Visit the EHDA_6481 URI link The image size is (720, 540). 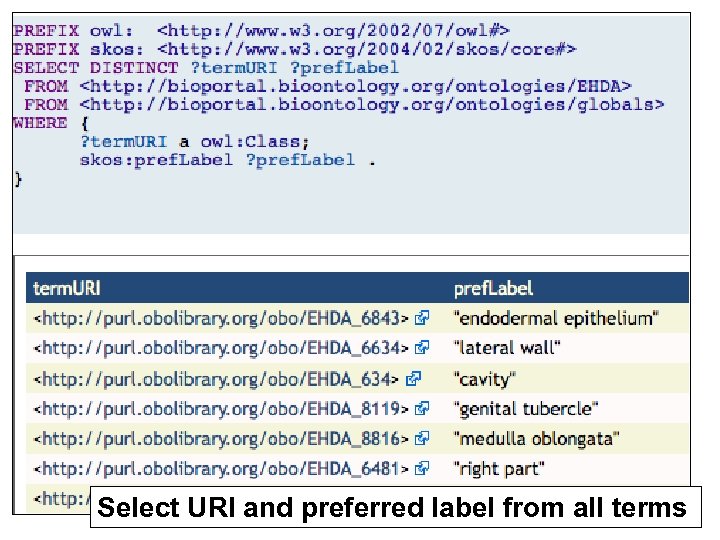pos(222,468)
